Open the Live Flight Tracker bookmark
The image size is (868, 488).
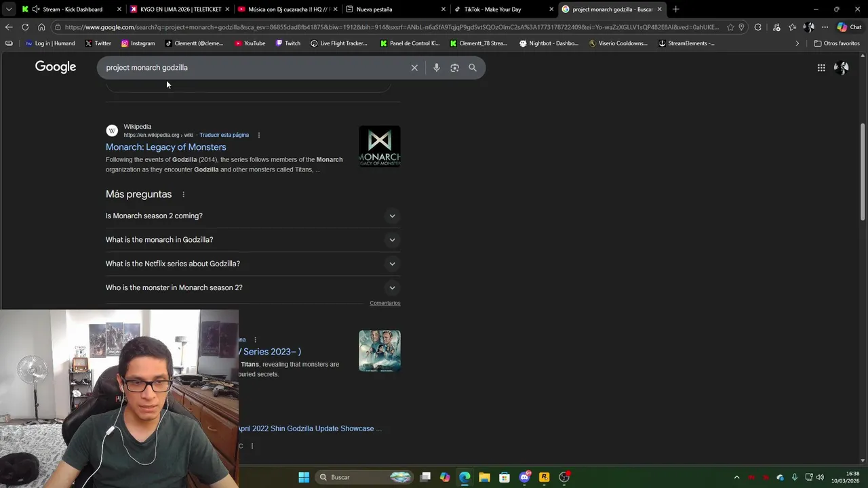pyautogui.click(x=338, y=43)
